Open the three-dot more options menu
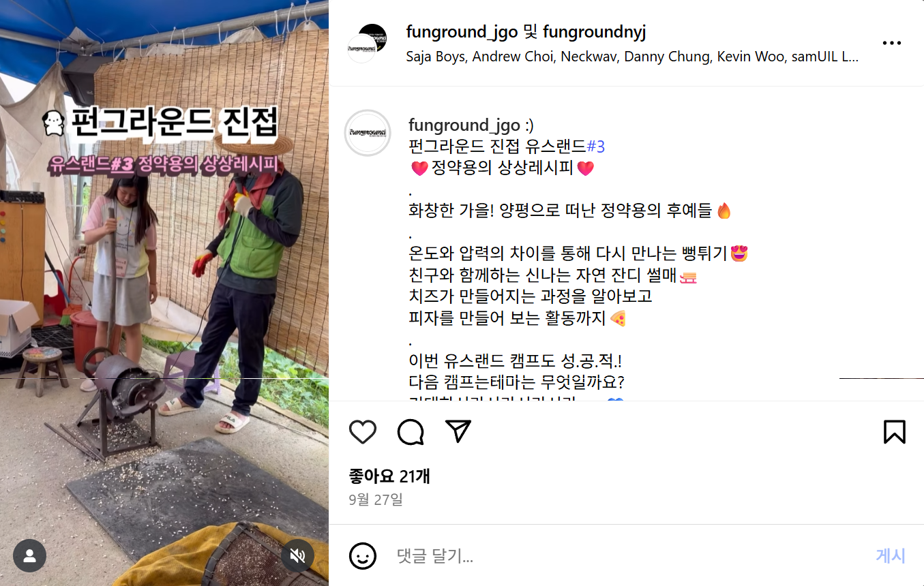 pos(892,43)
